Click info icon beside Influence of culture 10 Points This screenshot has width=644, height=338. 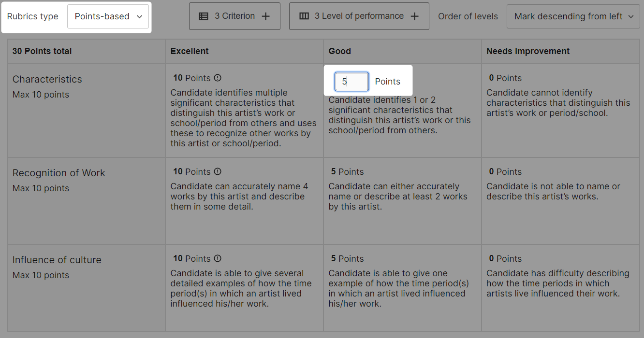(x=218, y=258)
